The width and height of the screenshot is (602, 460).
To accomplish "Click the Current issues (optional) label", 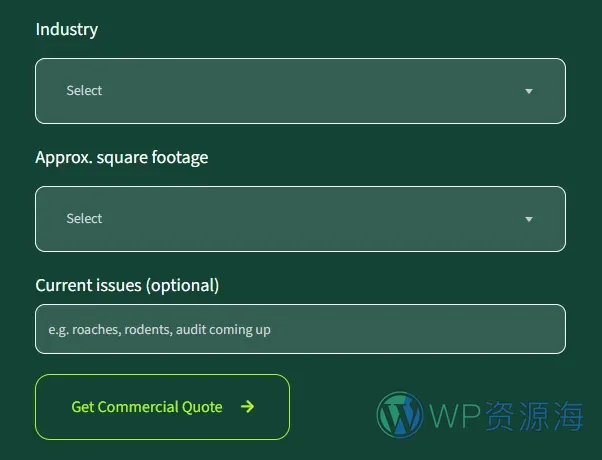I will point(127,285).
